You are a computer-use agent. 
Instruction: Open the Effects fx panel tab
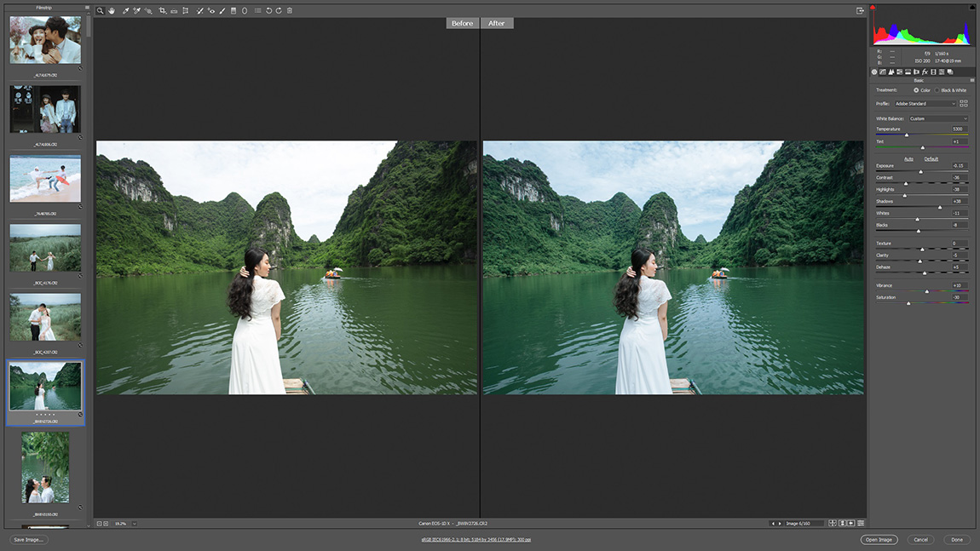[925, 72]
